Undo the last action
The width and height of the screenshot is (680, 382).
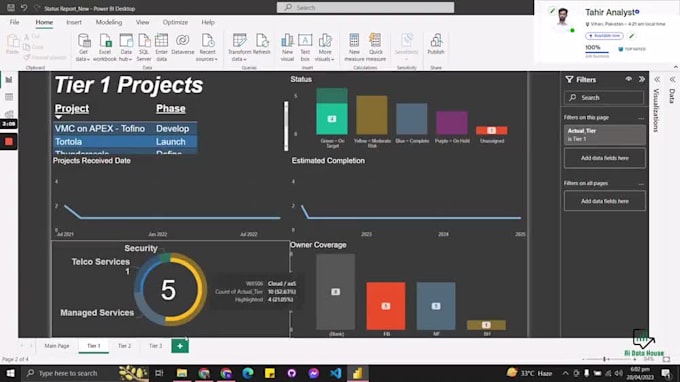(x=24, y=8)
